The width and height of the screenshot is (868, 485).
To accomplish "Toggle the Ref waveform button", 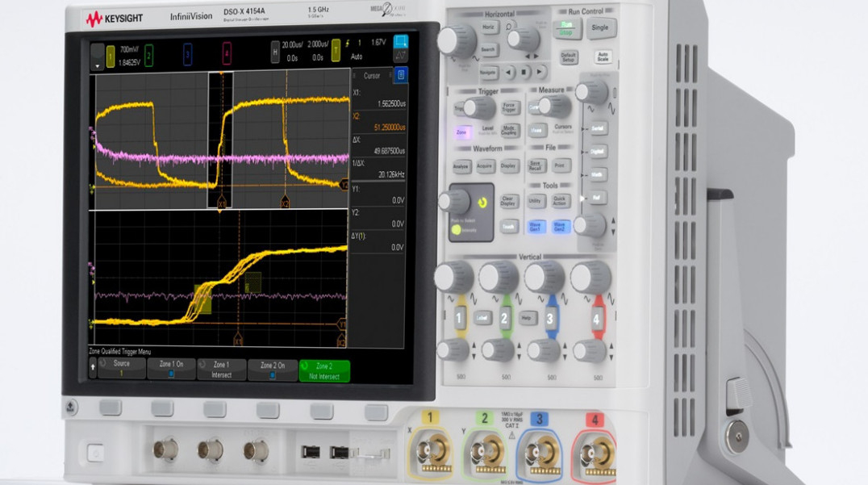I will coord(597,198).
